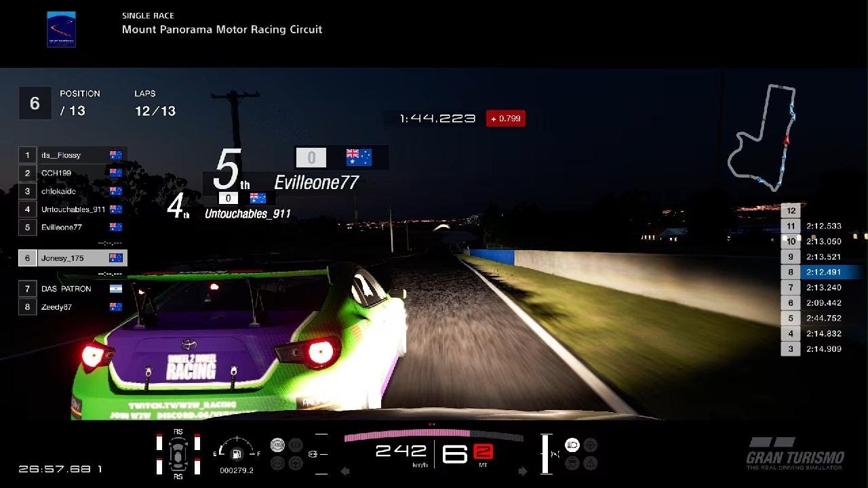Click the right turn arrow indicator
Screen dimensions: 868x488
(522, 471)
